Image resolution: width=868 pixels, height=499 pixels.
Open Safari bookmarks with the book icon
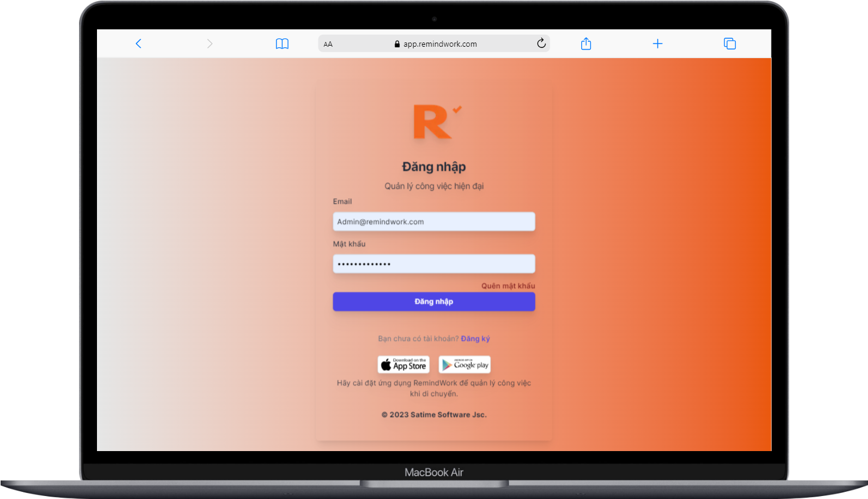coord(282,43)
